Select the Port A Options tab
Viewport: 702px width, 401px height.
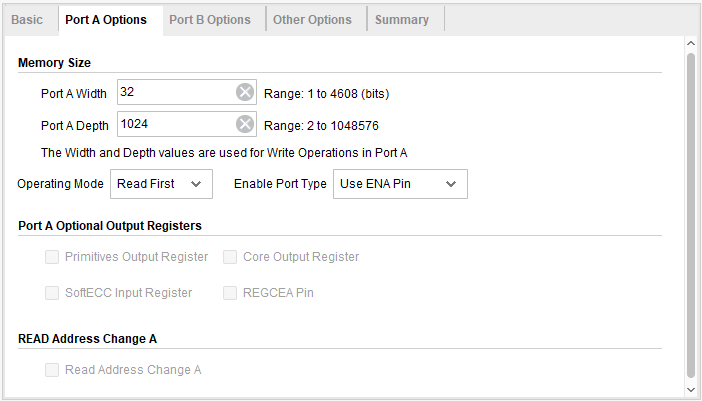pyautogui.click(x=106, y=20)
